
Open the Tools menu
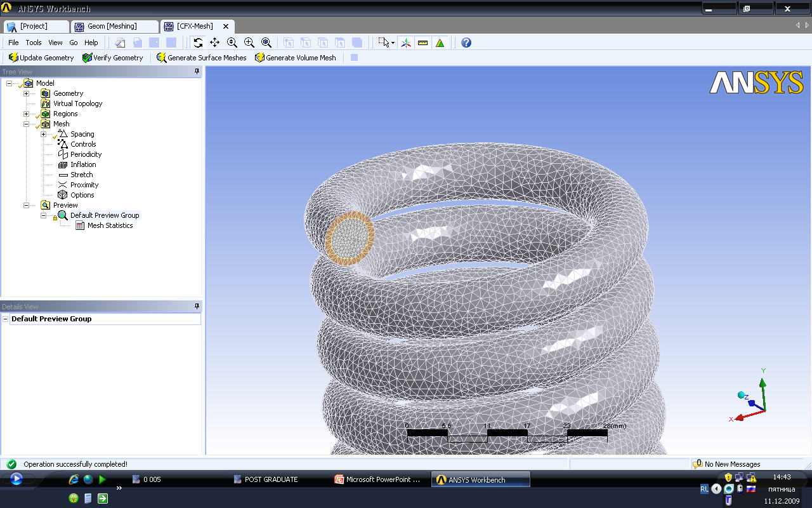click(x=34, y=43)
